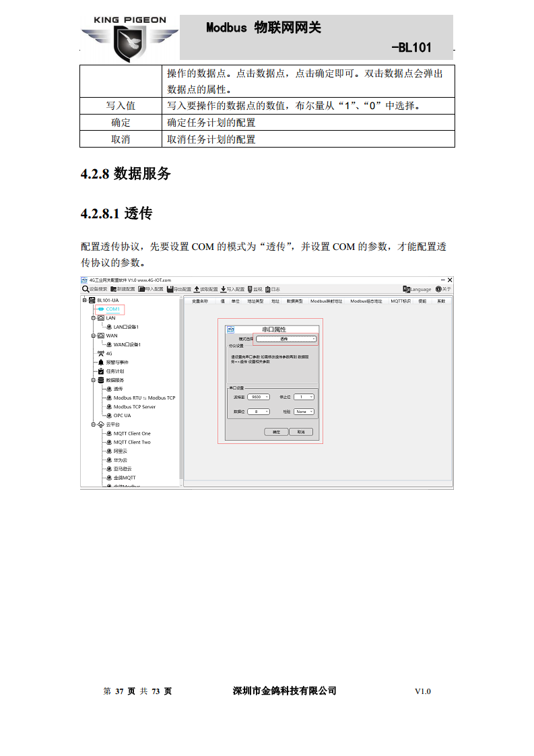Screen dimensions: 534x756
Task: Click the 读取配置 upload-arrow toolbar icon
Action: tap(197, 289)
